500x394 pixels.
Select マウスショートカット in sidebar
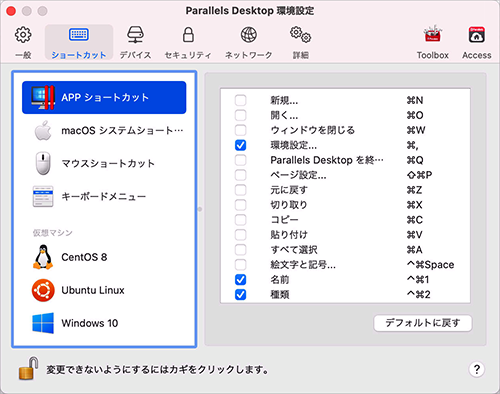(x=104, y=163)
